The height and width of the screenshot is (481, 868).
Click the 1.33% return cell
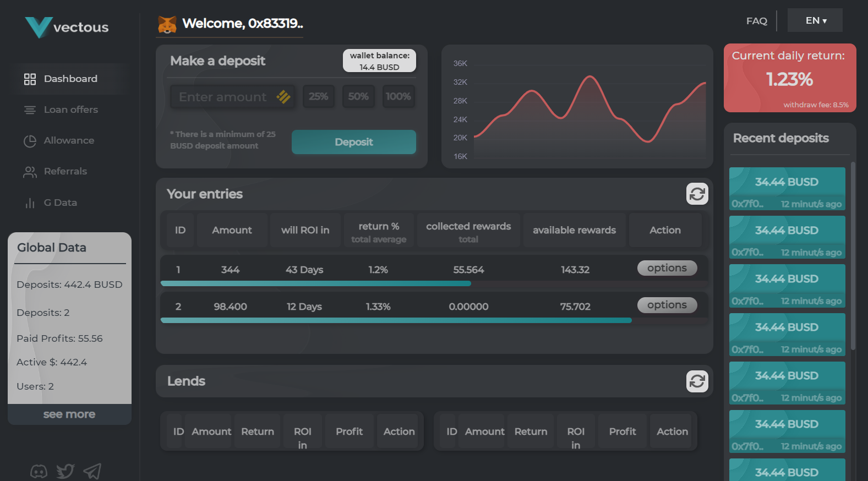[x=378, y=307]
